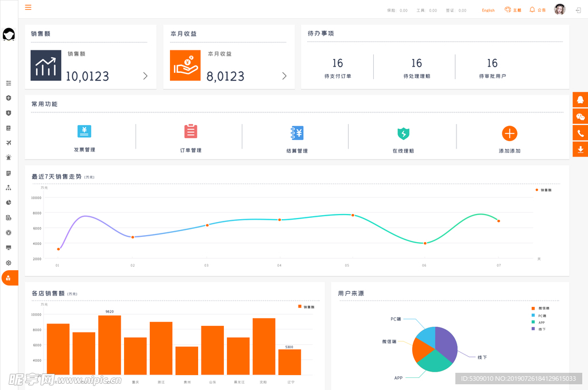Image resolution: width=588 pixels, height=390 pixels.
Task: Click the WeChat icon on the right floating bar
Action: [580, 116]
